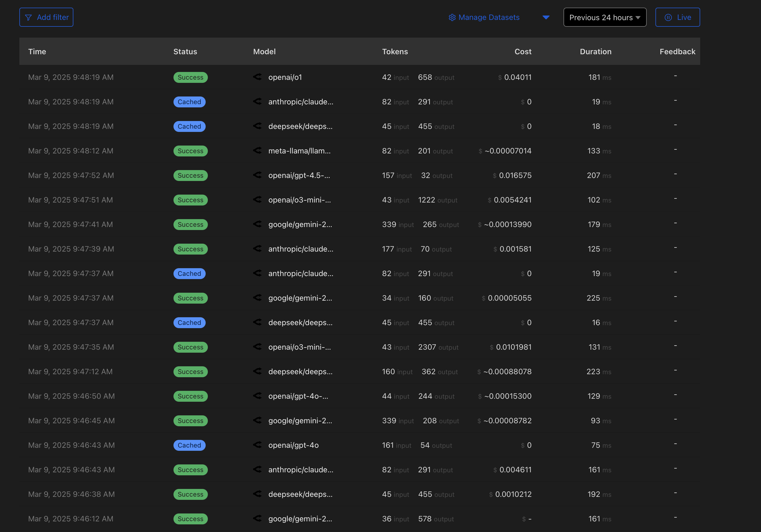Image resolution: width=761 pixels, height=532 pixels.
Task: Open the Previous 24 hours time range dropdown
Action: (604, 17)
